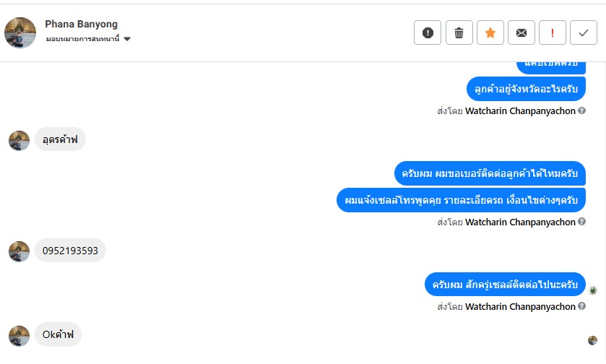Click avatar next to Okค้าฟ message
Screen dimensions: 606x364
19,335
